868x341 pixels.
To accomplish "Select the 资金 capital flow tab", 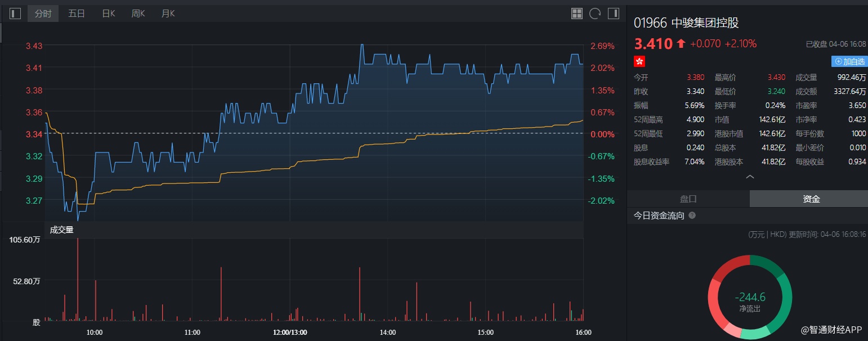I will click(811, 199).
